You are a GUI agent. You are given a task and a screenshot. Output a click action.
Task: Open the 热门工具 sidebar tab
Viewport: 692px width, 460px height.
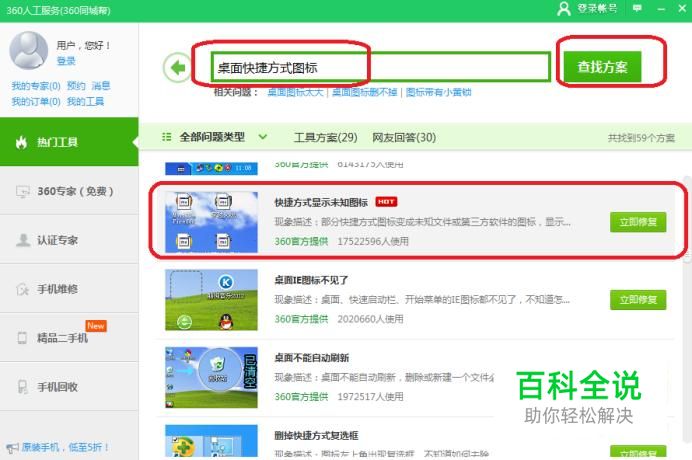pos(69,142)
